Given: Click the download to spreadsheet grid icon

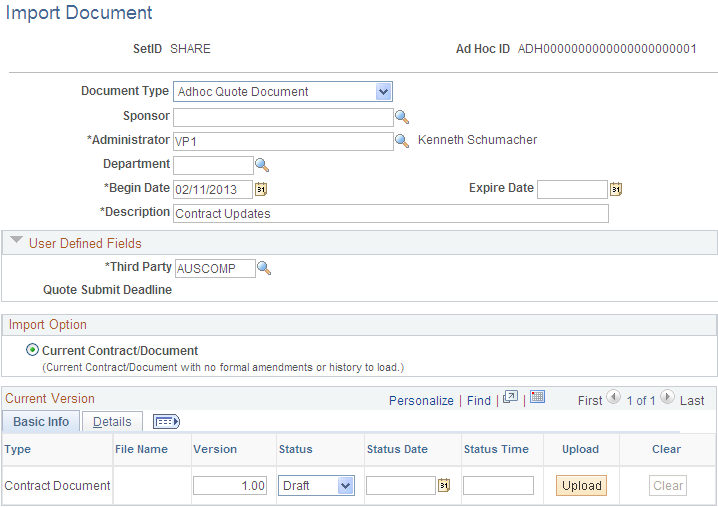Looking at the screenshot, I should pyautogui.click(x=538, y=397).
